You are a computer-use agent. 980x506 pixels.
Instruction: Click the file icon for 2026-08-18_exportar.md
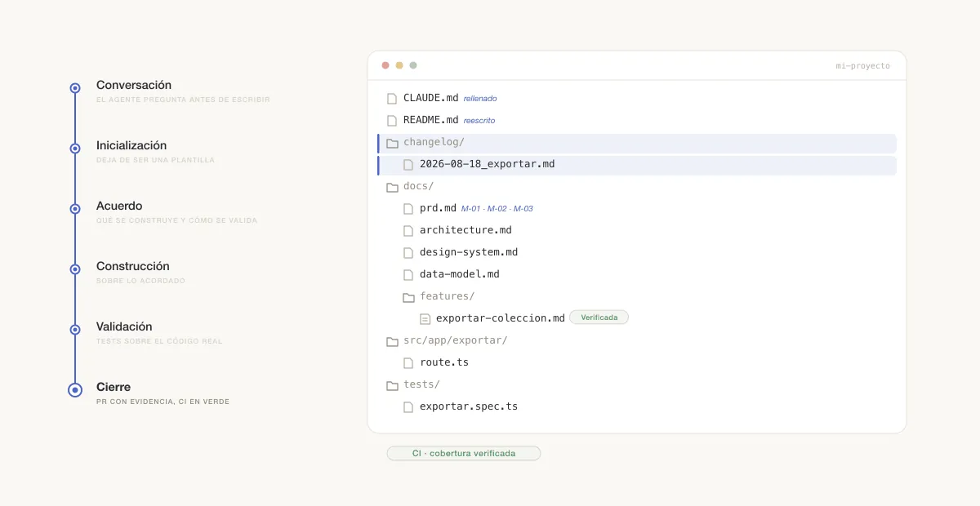[x=408, y=164]
